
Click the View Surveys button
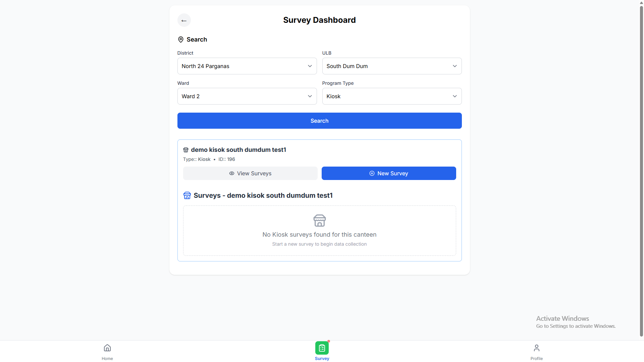250,173
